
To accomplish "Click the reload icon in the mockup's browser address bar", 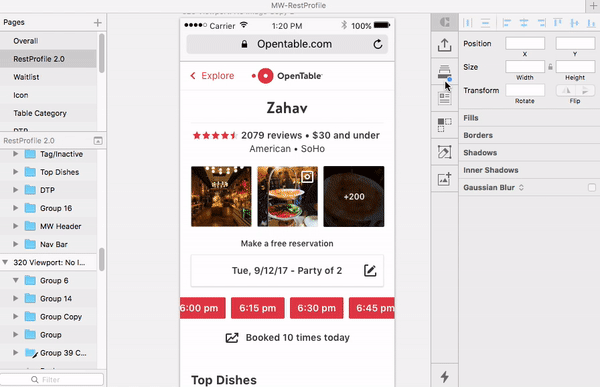I will coord(378,44).
